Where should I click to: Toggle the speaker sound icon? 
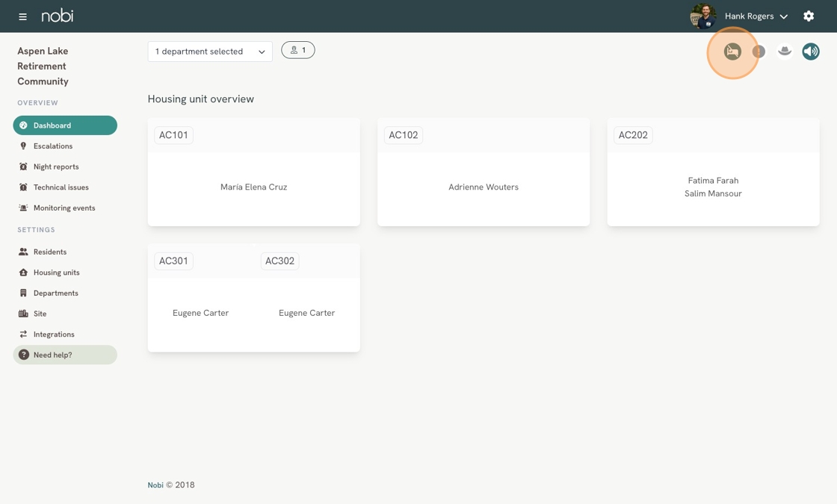810,52
